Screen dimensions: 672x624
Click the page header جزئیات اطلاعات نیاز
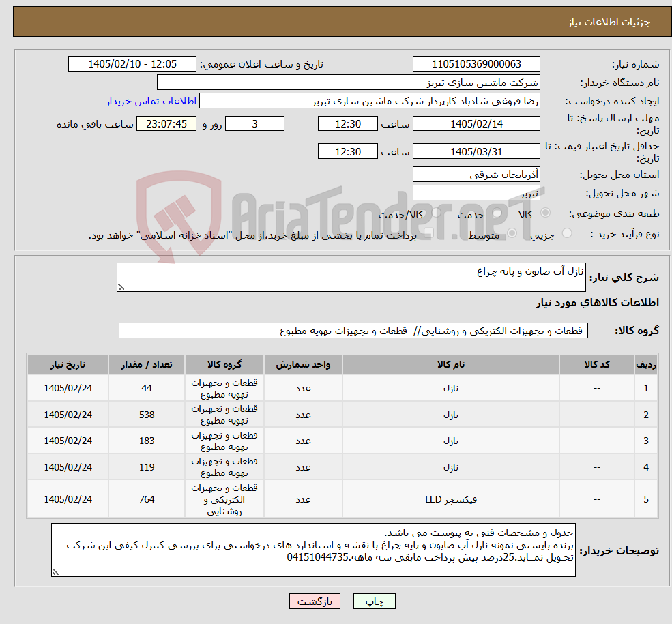[x=609, y=22]
